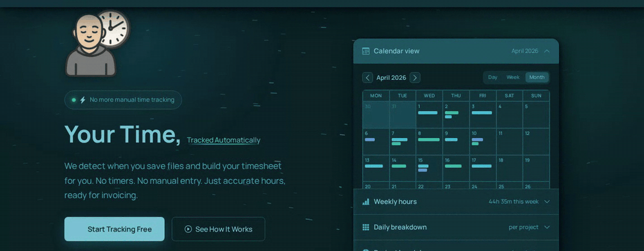Expand the Weekly hours section chevron
The width and height of the screenshot is (644, 251).
point(547,201)
